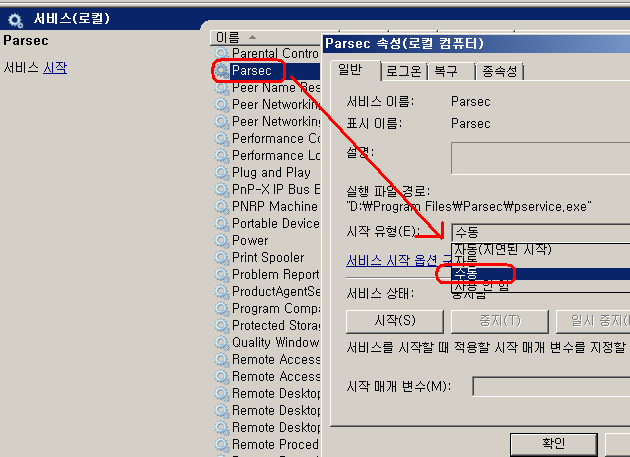
Task: Click the gear icon beside Parental Controls
Action: [x=221, y=53]
